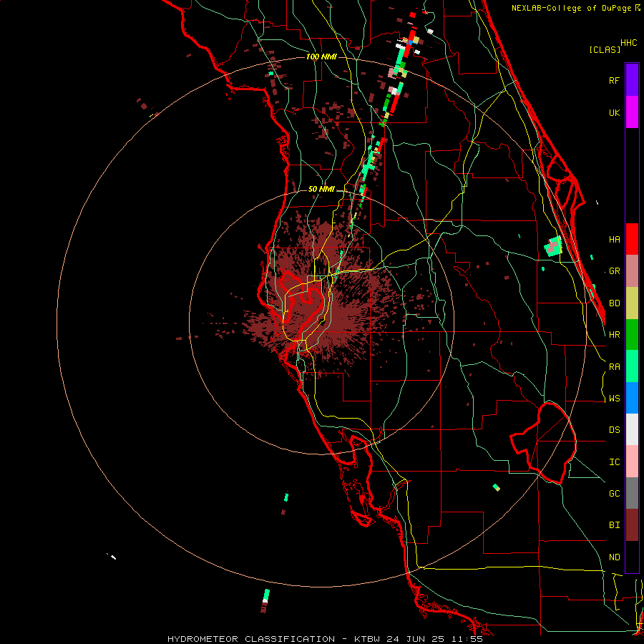Click the ND legend label
The height and width of the screenshot is (644, 644).
click(x=615, y=557)
